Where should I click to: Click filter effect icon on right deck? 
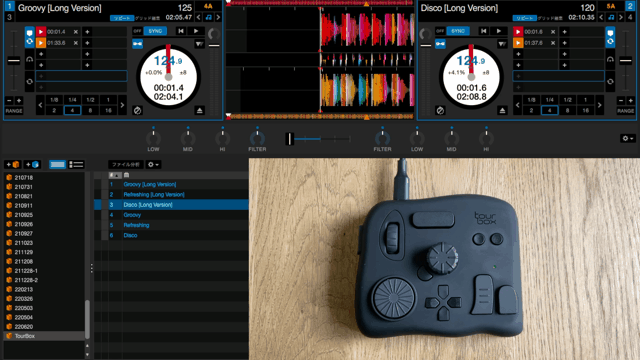pos(502,44)
